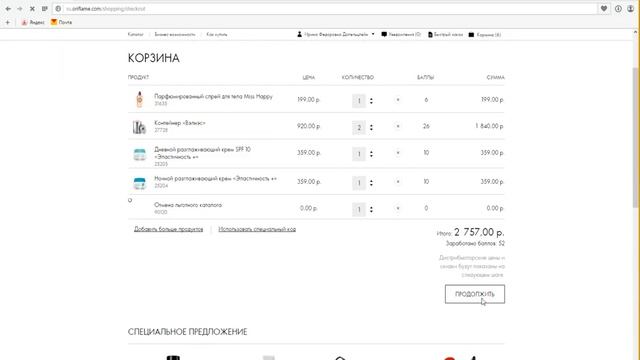Click the circled info icon in browser toolbar
Screen dimensions: 640x360
click(618, 9)
